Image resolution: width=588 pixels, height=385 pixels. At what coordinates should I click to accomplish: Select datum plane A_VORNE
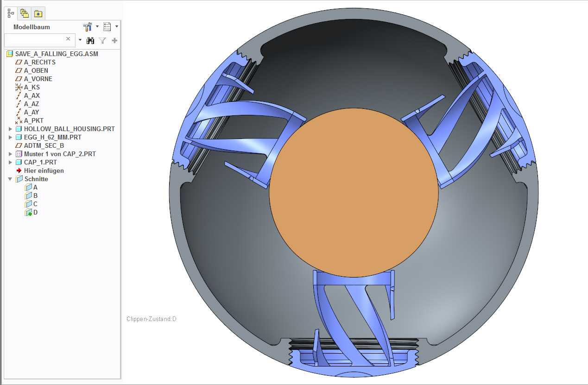coord(38,79)
